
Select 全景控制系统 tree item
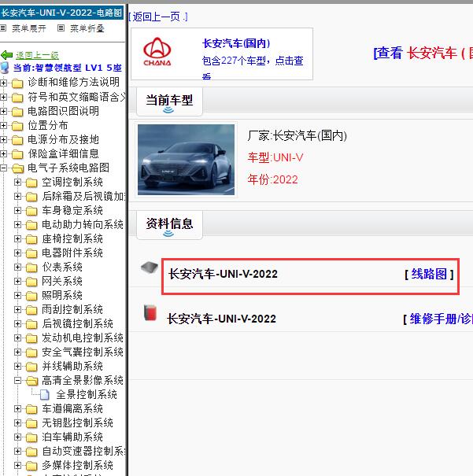click(87, 395)
